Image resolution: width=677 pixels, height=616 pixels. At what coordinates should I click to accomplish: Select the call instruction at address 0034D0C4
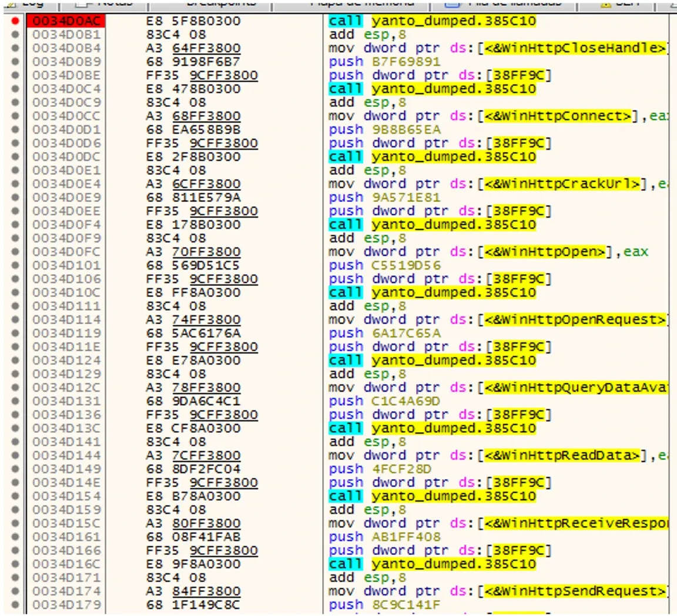click(x=432, y=89)
